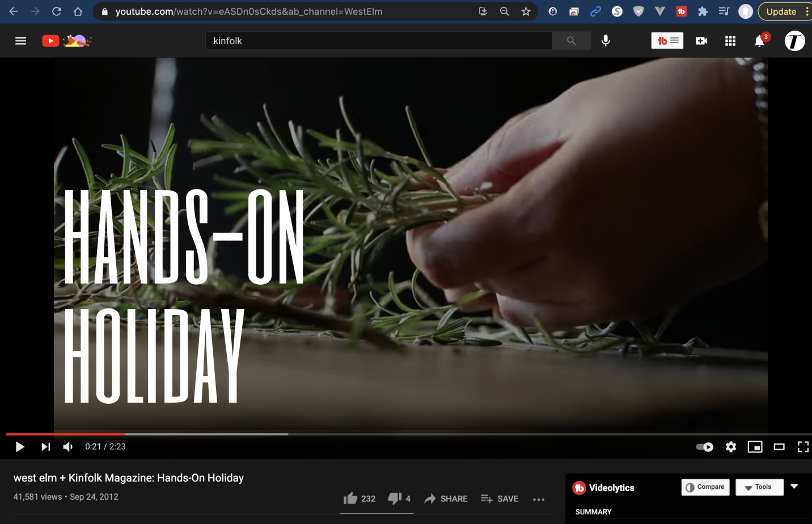Click the Create video camera icon
This screenshot has height=524, width=812.
[701, 41]
